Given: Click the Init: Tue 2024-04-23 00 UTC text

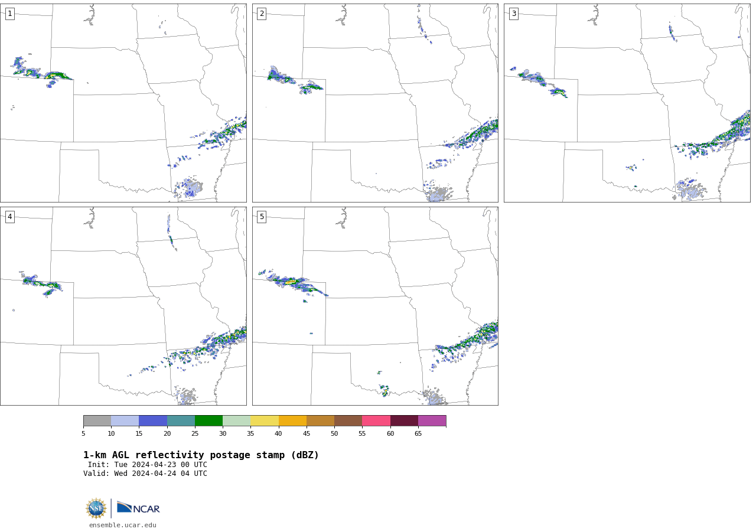Looking at the screenshot, I should click(x=147, y=465).
